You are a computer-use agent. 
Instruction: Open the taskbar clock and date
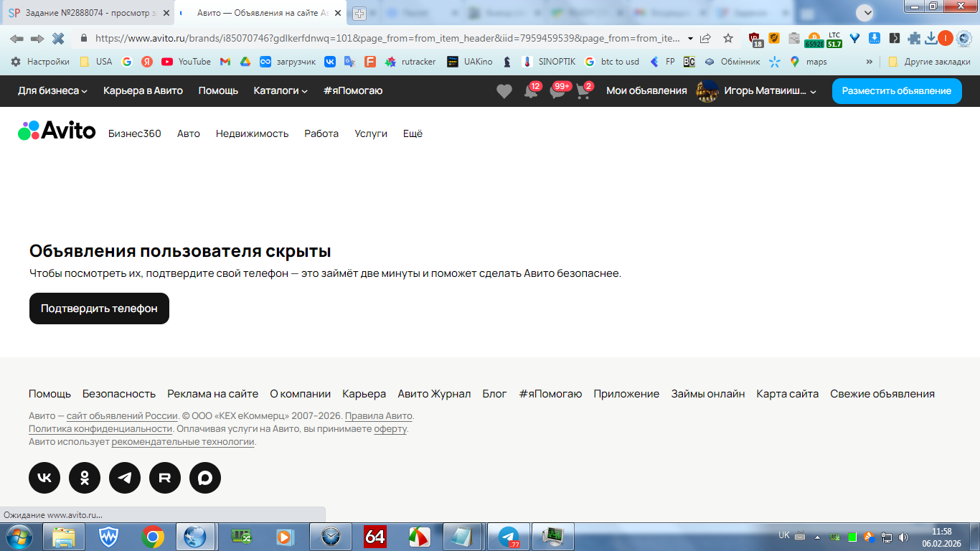tap(941, 537)
